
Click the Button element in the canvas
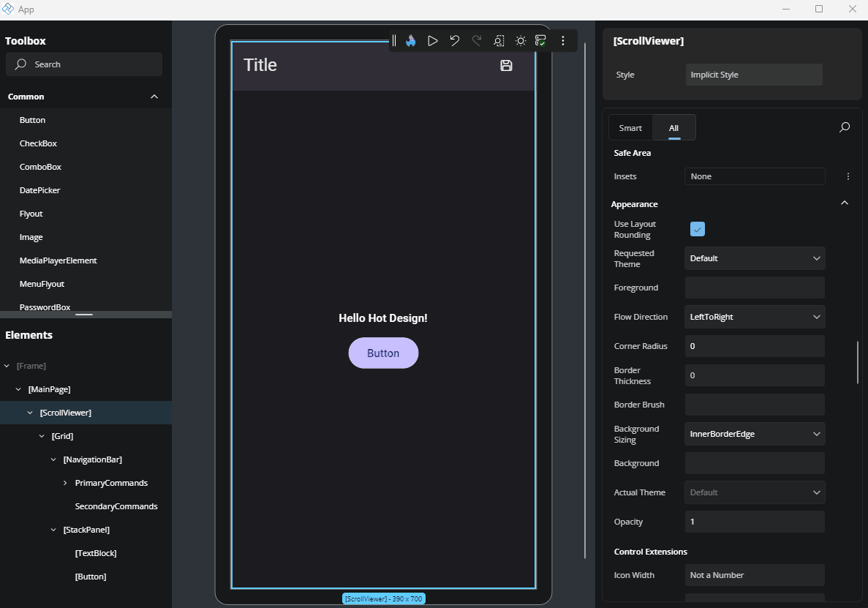[383, 353]
